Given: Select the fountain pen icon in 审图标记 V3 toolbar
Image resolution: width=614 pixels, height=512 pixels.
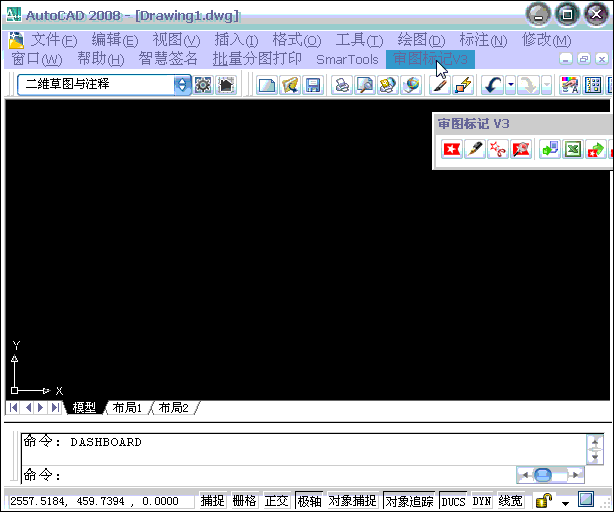Looking at the screenshot, I should click(x=475, y=149).
